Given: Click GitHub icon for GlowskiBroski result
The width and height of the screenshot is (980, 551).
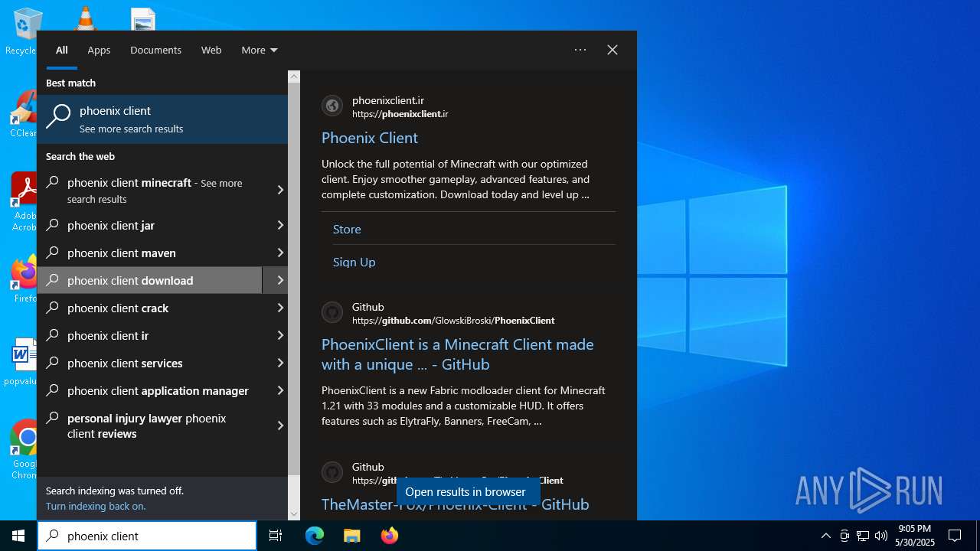Looking at the screenshot, I should (x=332, y=312).
